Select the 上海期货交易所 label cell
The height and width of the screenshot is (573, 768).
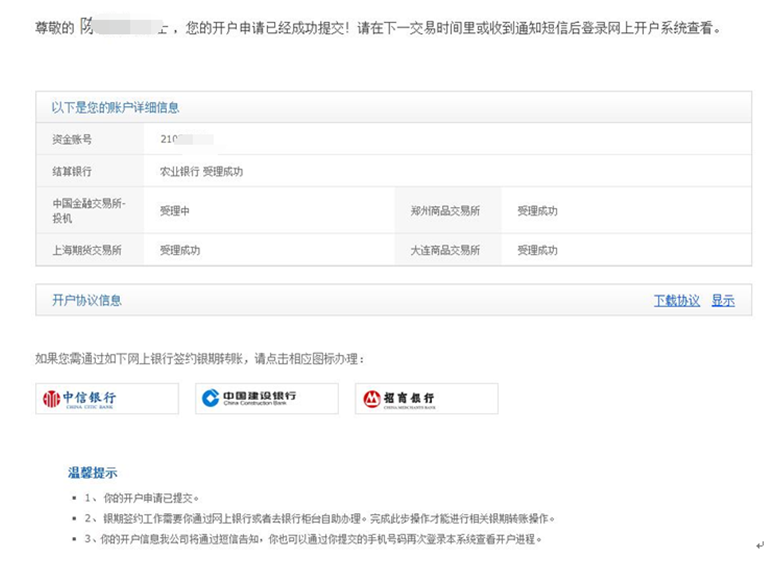click(87, 250)
